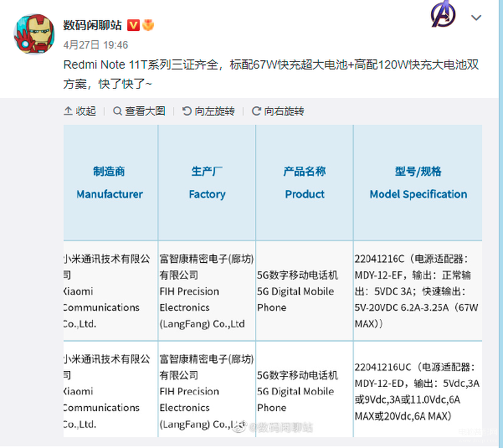Click the 22041216UC model specification cell
The height and width of the screenshot is (448, 503).
click(x=418, y=390)
